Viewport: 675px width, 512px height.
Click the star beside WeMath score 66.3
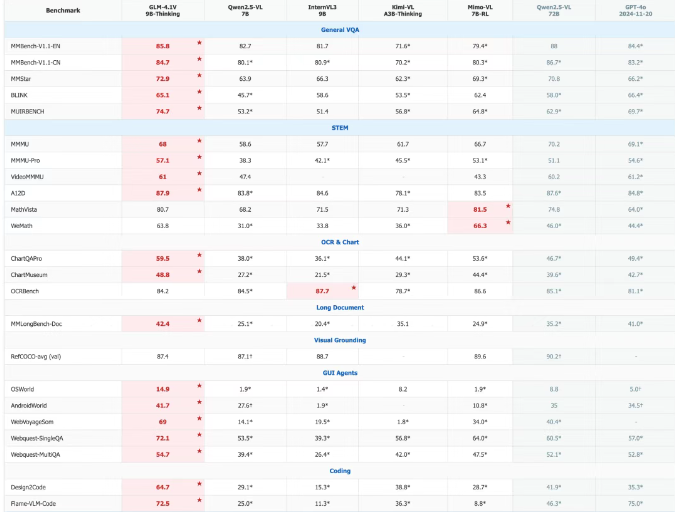508,223
